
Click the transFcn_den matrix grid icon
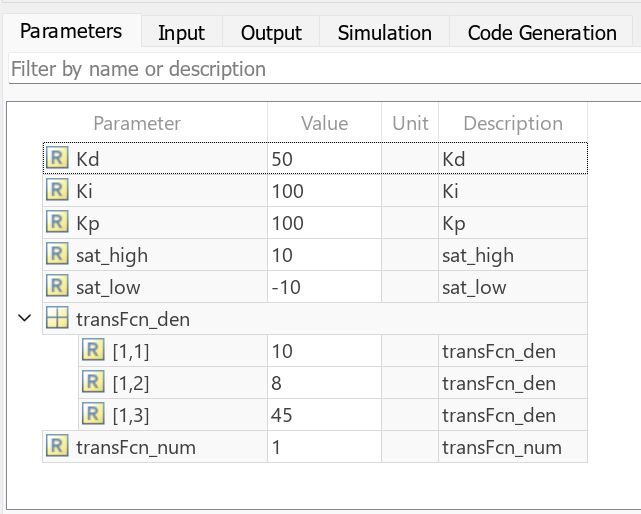coord(57,319)
